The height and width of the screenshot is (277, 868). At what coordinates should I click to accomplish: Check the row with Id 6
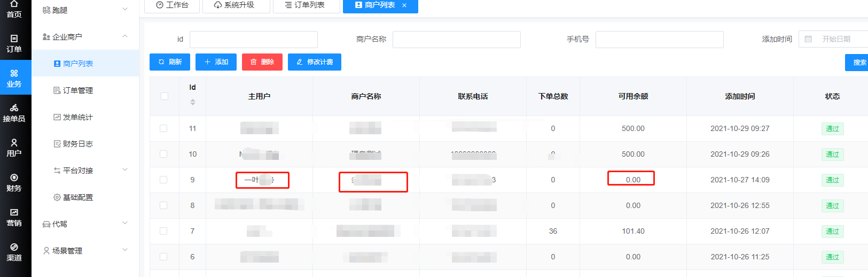(163, 257)
